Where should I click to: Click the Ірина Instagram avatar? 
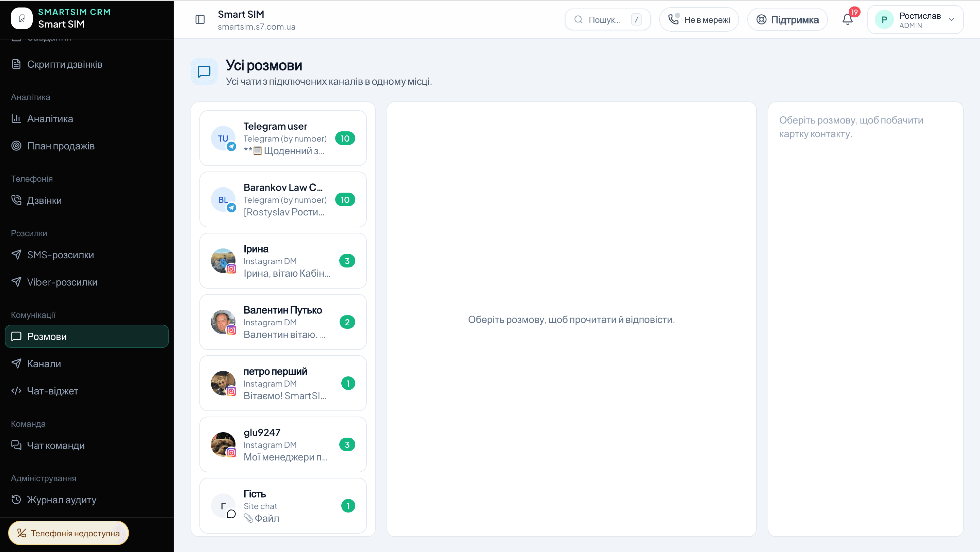(223, 261)
